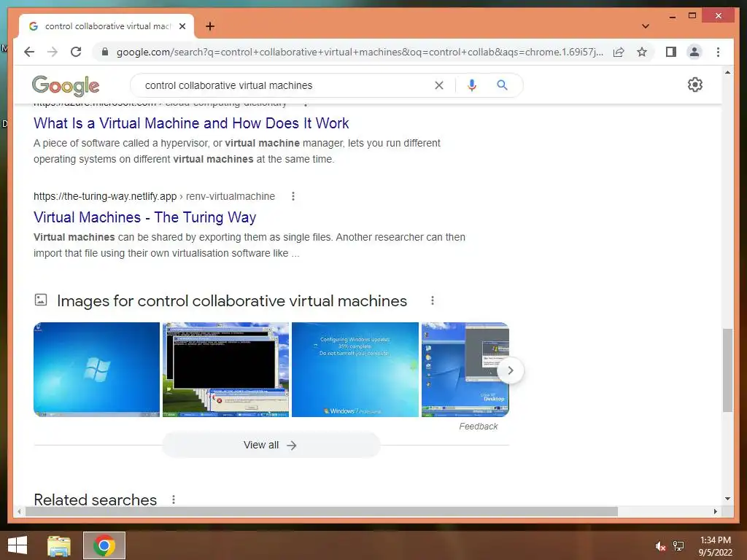This screenshot has height=560, width=747.
Task: Click into the Google search field
Action: (x=286, y=85)
